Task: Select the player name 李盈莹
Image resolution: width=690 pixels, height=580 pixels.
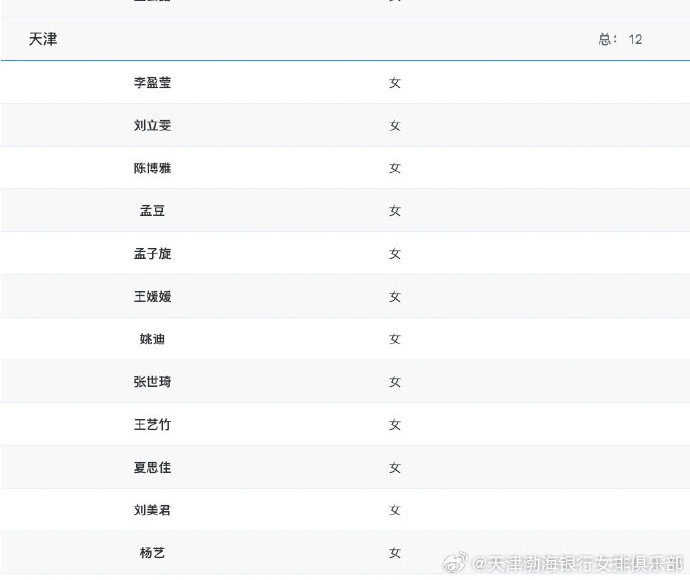Action: click(x=152, y=83)
